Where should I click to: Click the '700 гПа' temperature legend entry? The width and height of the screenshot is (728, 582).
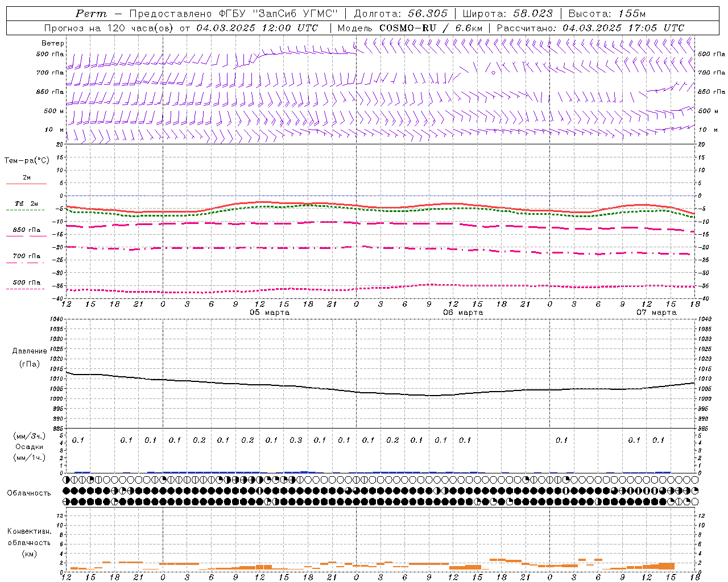pyautogui.click(x=26, y=256)
